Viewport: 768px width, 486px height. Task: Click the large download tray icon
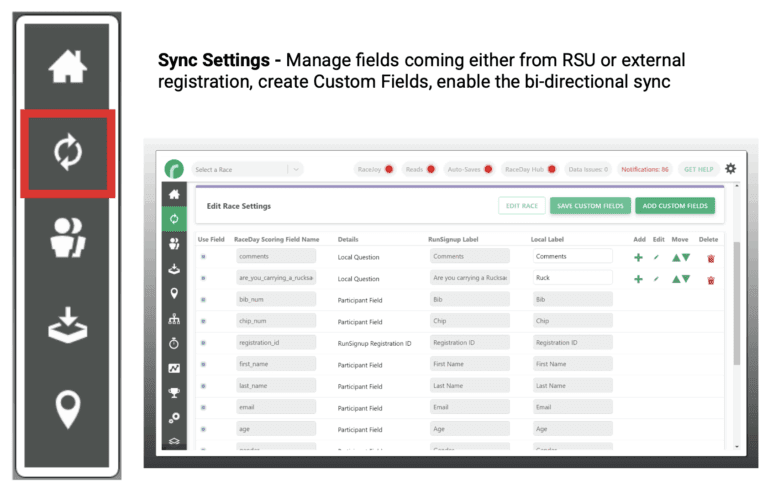coord(68,328)
